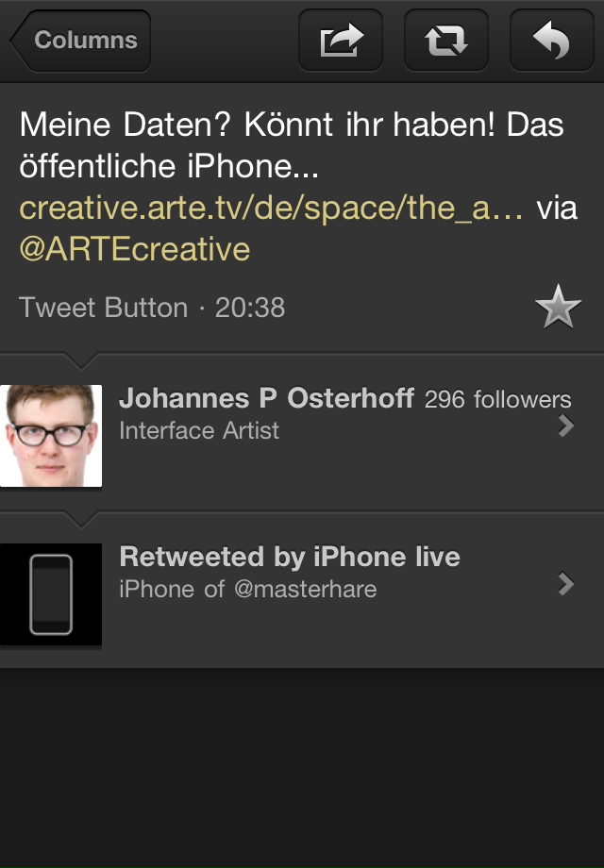Open the share action icon
The width and height of the screenshot is (604, 868).
(x=341, y=41)
